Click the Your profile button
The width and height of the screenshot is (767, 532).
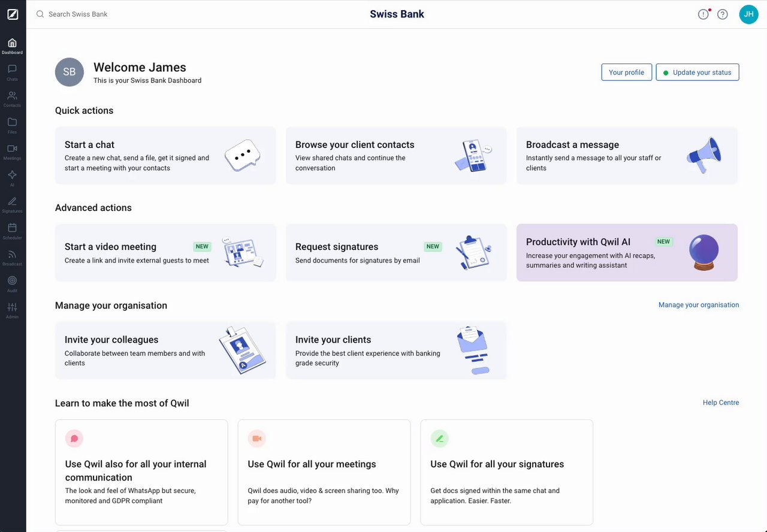[x=626, y=72]
